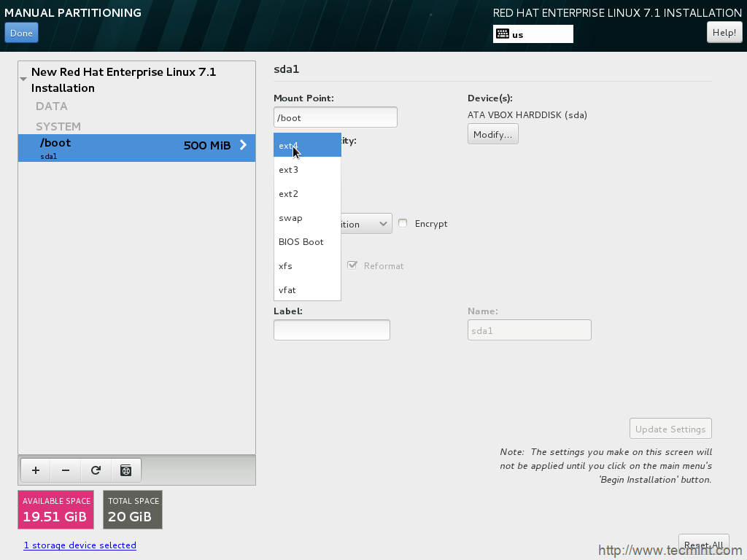Click the Label input field

point(332,330)
